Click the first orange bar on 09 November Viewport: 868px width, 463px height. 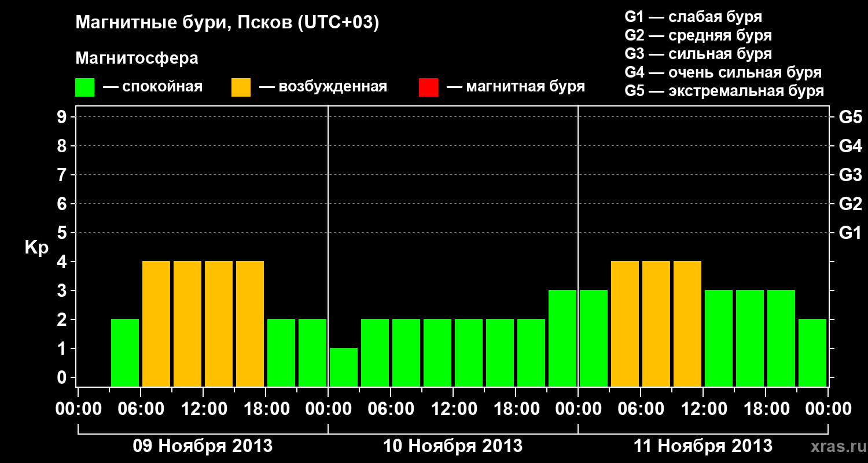pos(156,324)
